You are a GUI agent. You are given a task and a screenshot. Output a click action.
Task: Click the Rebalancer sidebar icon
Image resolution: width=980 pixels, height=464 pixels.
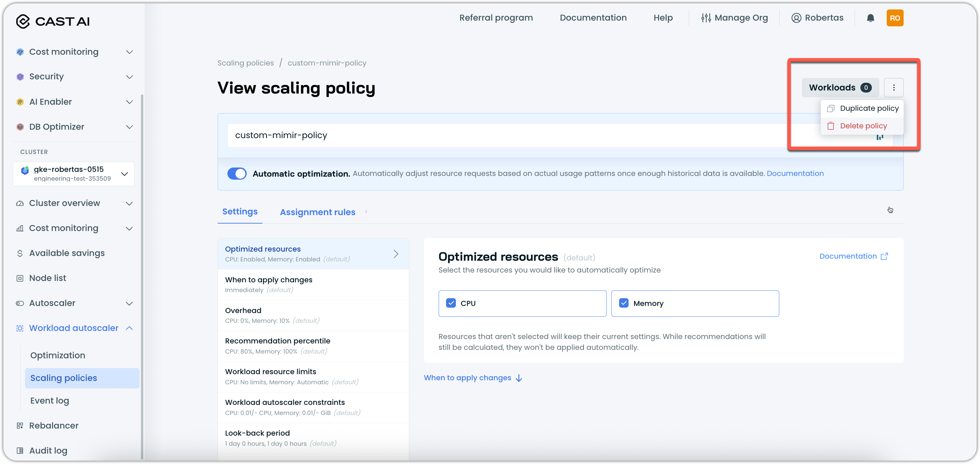click(20, 426)
